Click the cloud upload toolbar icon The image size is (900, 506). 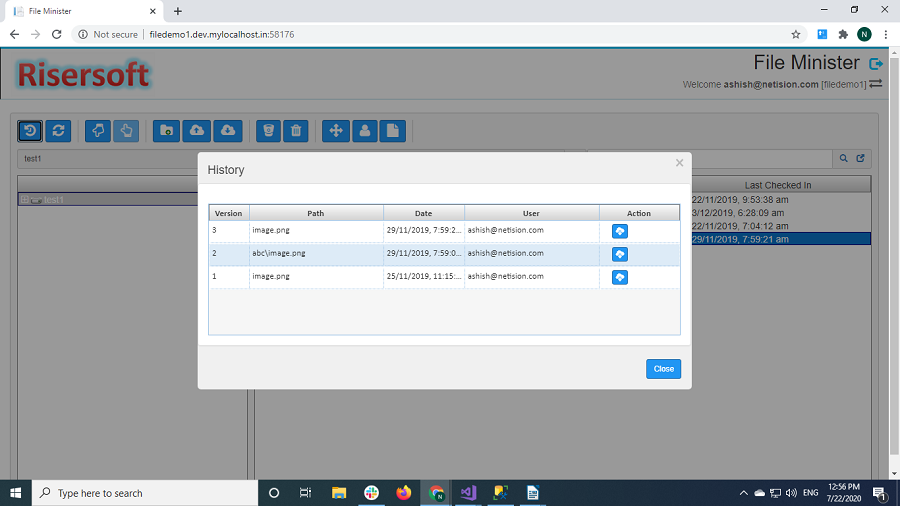pyautogui.click(x=197, y=131)
